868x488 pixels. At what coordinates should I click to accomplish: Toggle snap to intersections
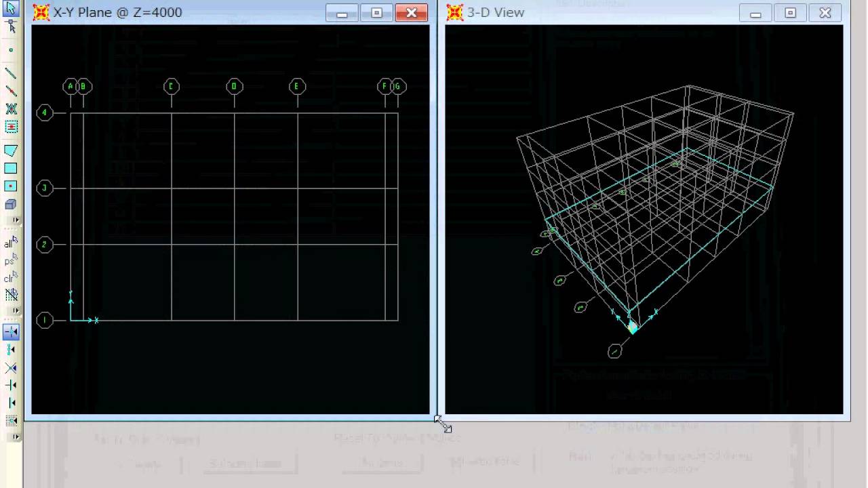tap(11, 367)
